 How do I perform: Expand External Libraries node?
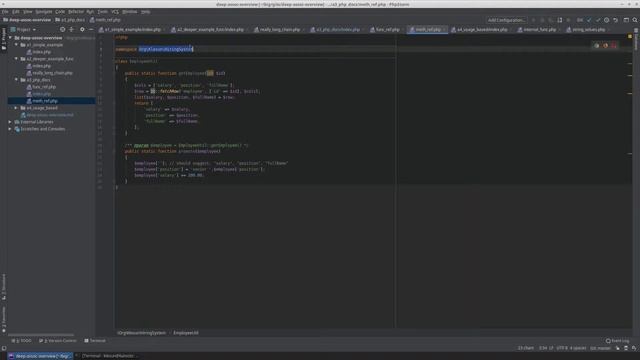point(10,122)
